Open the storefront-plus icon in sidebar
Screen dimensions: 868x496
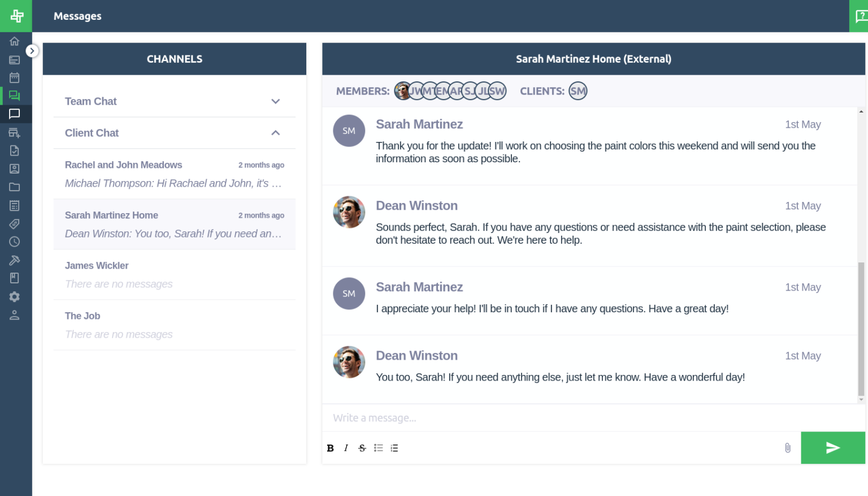click(15, 132)
